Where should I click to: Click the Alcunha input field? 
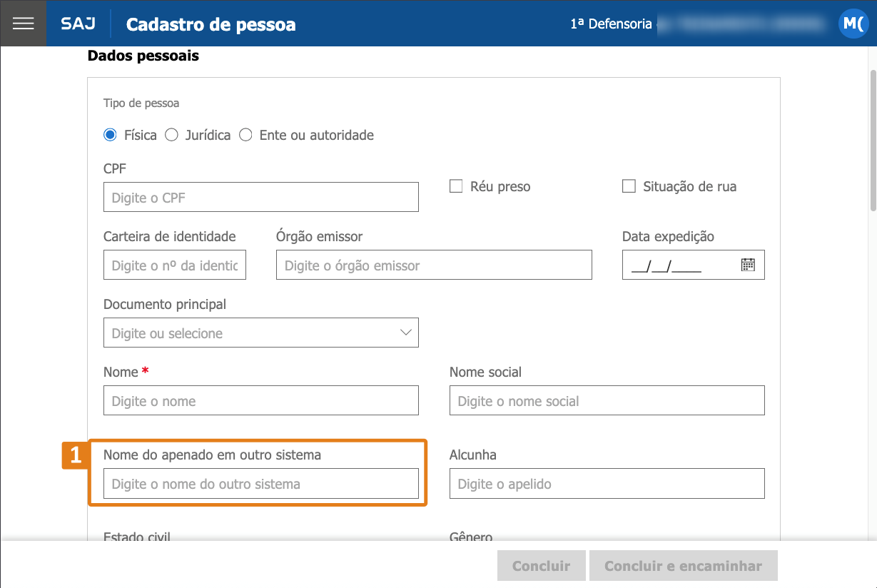[x=607, y=483]
